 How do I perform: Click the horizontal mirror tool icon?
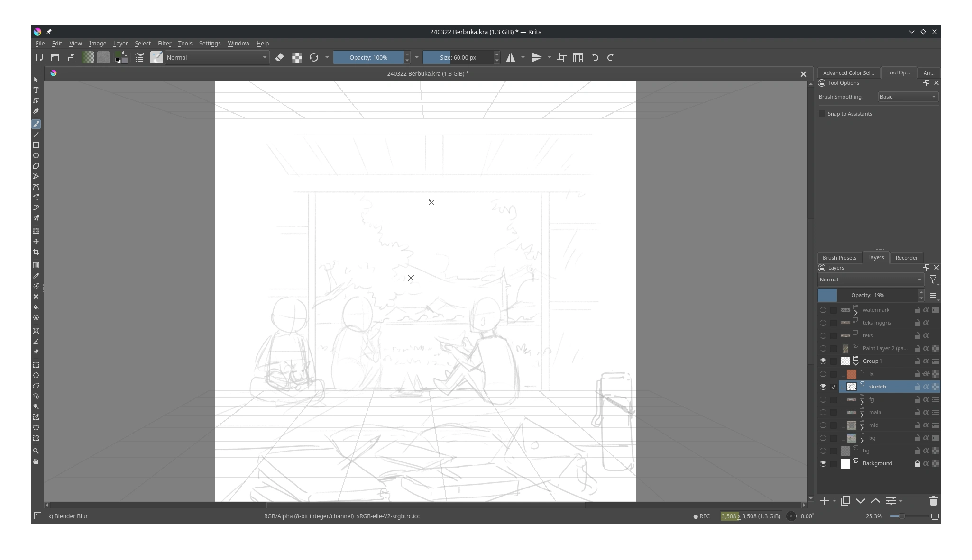511,57
